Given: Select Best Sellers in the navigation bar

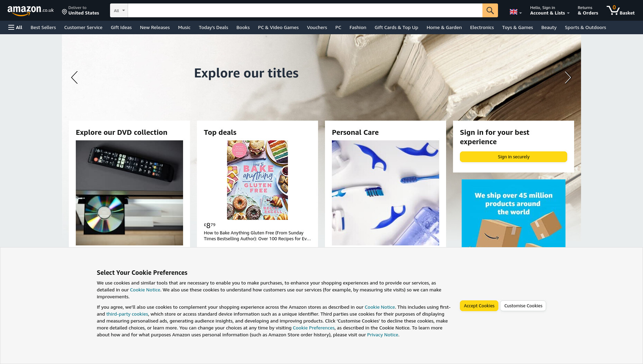Looking at the screenshot, I should point(43,27).
